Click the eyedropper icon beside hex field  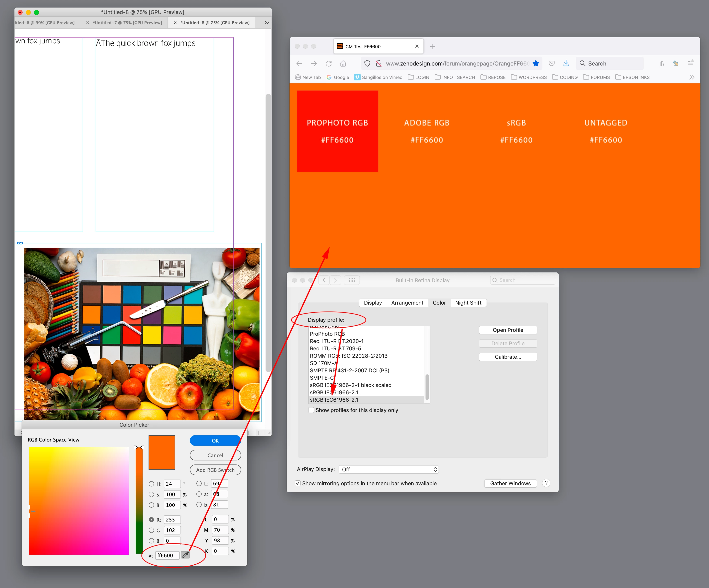pos(185,555)
